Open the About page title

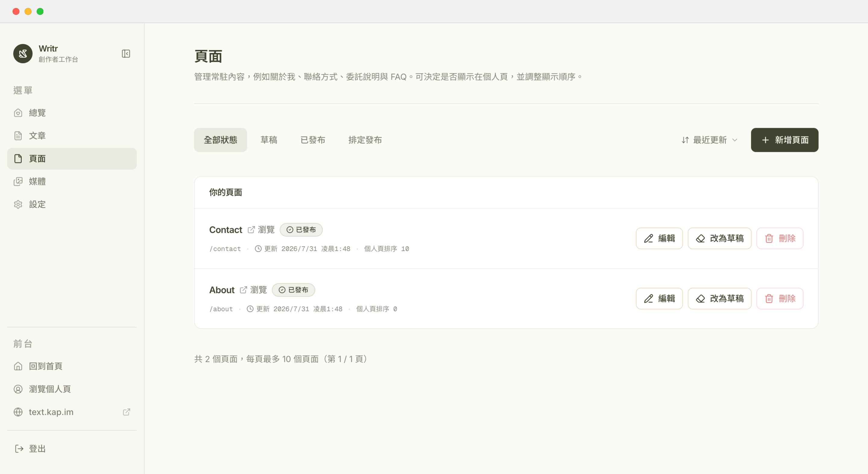click(222, 290)
